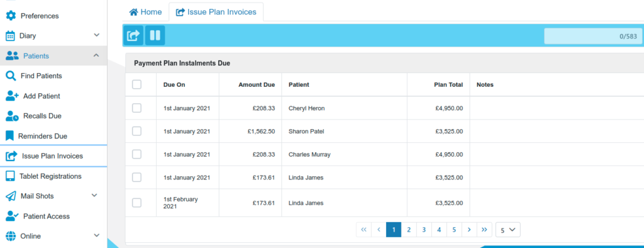Jump to last page using double arrow
This screenshot has height=248, width=644.
[484, 230]
